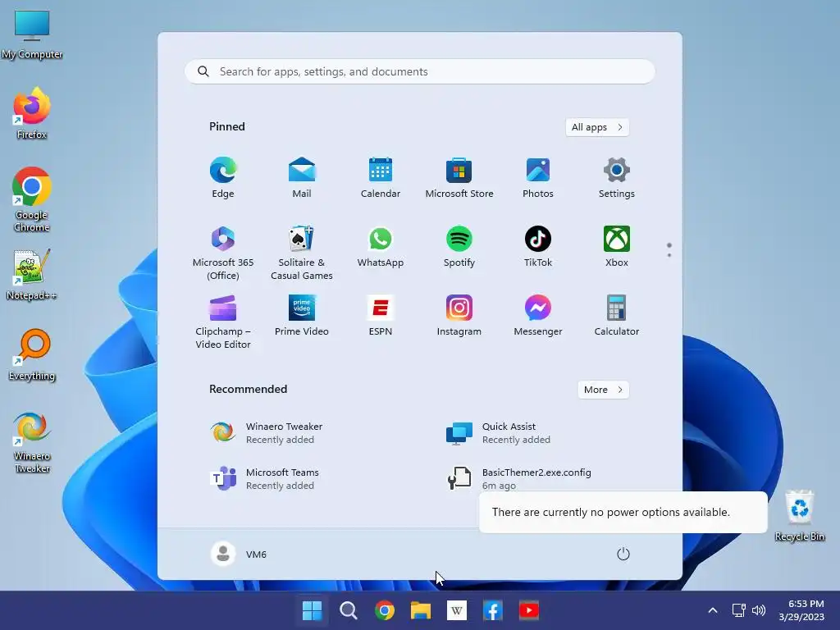
Task: Select the Recycle Bin desktop icon
Action: tap(800, 516)
